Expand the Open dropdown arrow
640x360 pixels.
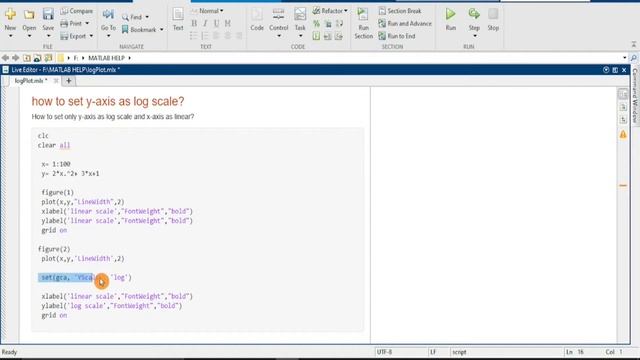point(29,36)
